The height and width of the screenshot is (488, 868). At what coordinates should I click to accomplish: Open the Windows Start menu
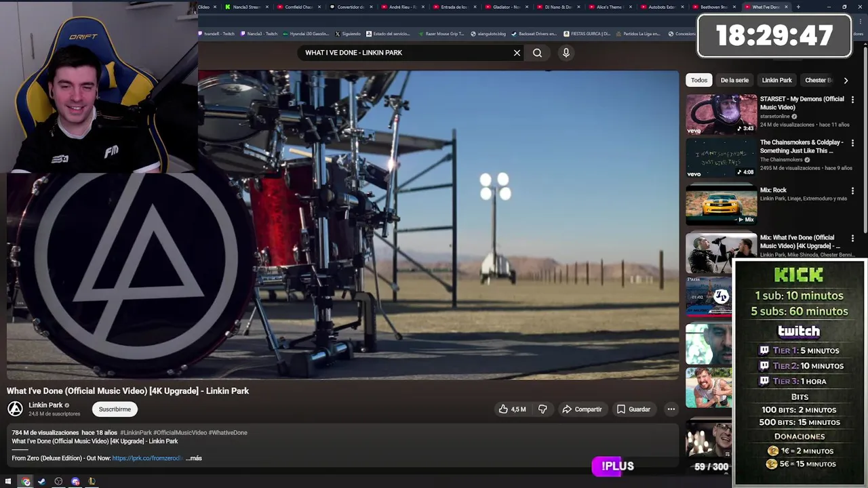8,481
